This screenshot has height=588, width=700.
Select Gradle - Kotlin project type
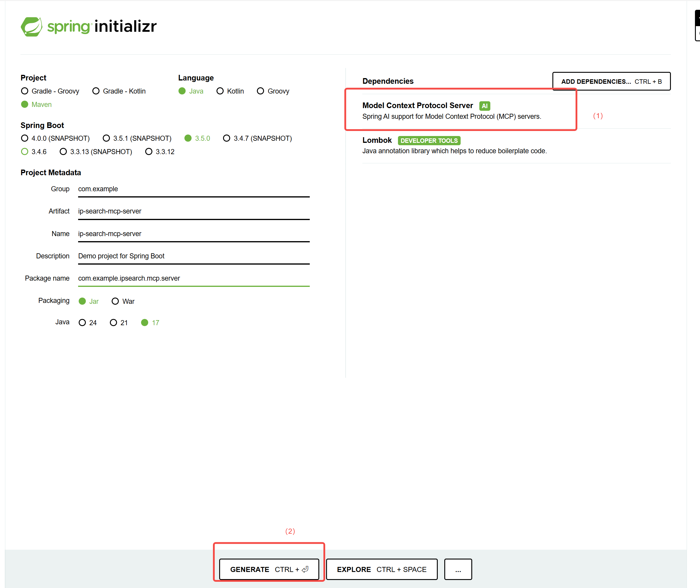tap(119, 91)
